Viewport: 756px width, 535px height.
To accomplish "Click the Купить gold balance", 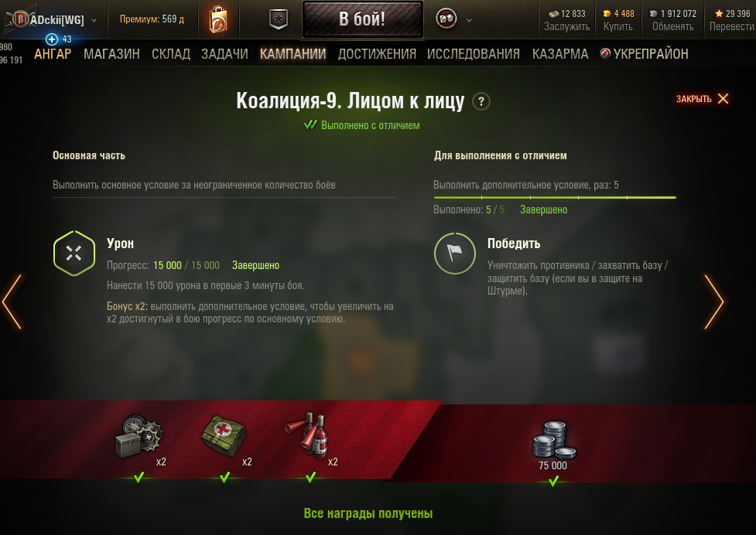I will [618, 20].
